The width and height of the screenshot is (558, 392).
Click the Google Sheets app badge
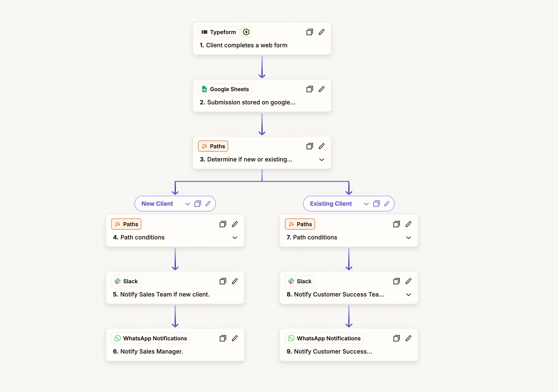(x=225, y=89)
